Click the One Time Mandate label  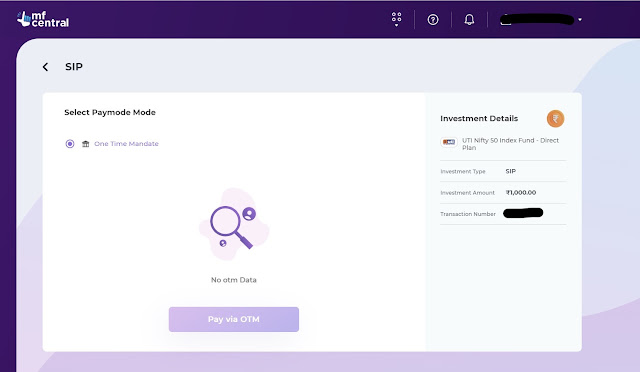(x=126, y=144)
